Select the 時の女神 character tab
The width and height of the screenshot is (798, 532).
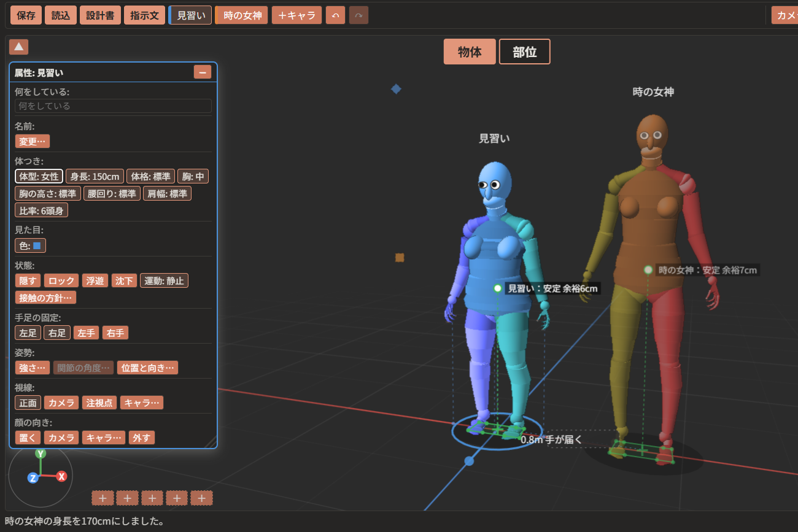242,15
